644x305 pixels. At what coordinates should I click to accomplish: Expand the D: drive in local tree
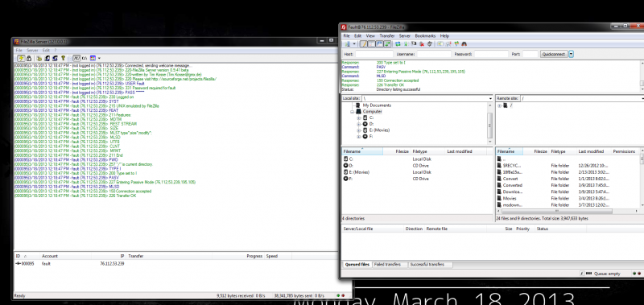tap(358, 124)
